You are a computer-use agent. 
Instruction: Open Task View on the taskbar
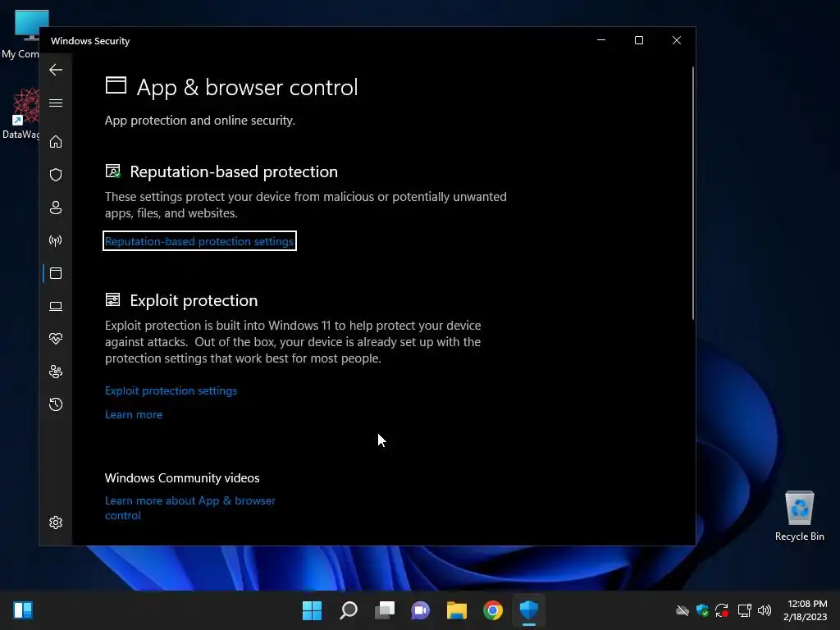pos(384,610)
